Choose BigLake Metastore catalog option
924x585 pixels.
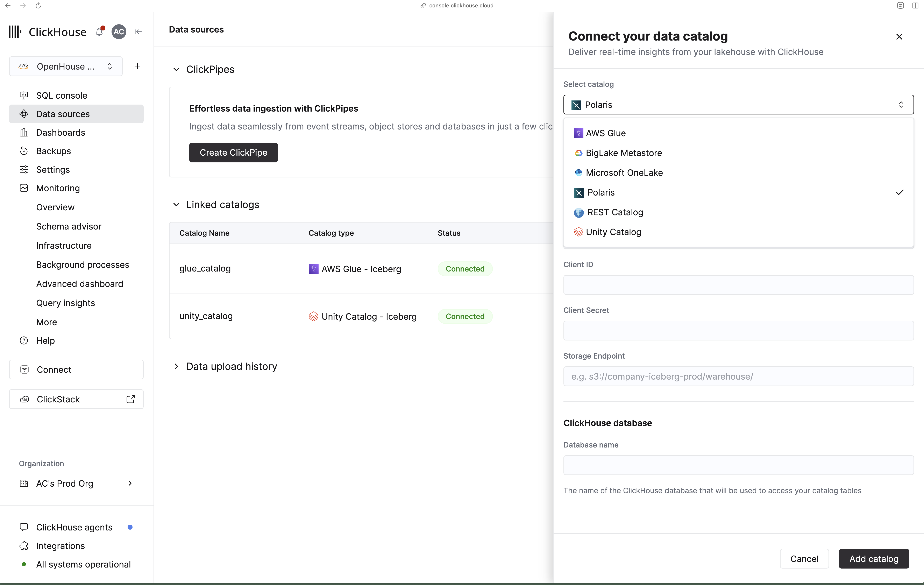(738, 153)
